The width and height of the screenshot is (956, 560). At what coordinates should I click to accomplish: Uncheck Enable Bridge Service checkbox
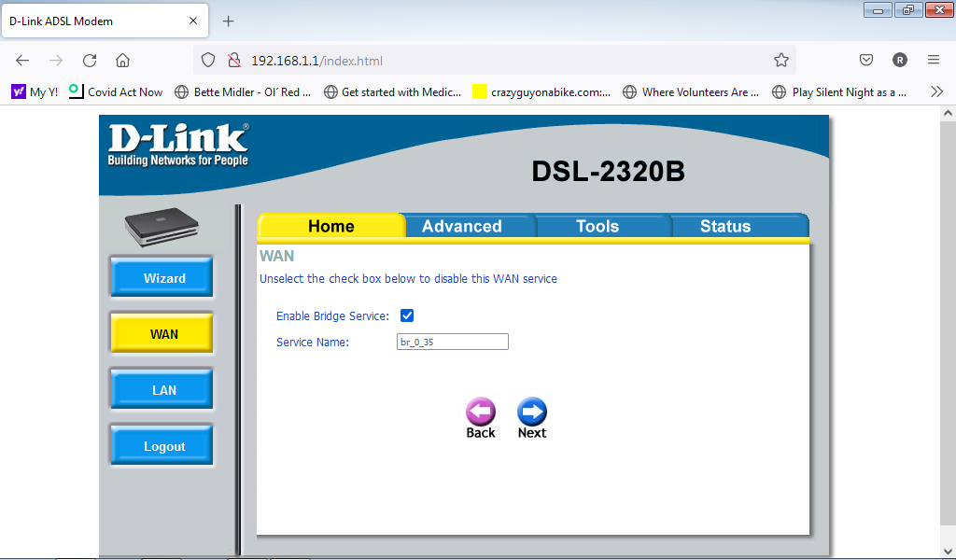tap(407, 315)
